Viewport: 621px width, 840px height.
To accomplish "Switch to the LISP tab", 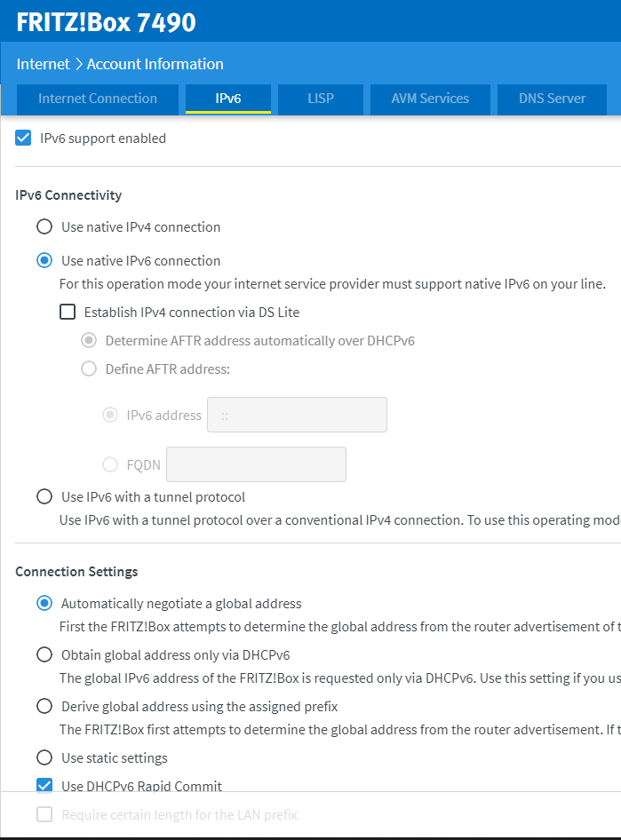I will point(320,99).
